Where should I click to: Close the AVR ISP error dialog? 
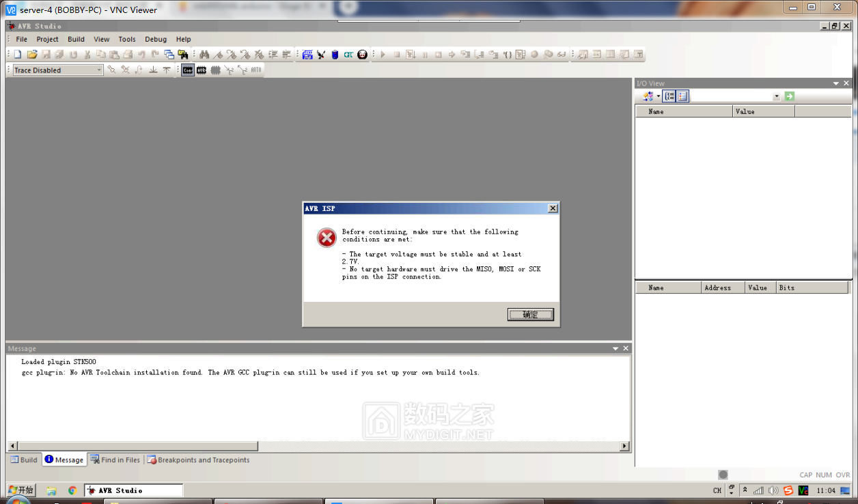553,208
